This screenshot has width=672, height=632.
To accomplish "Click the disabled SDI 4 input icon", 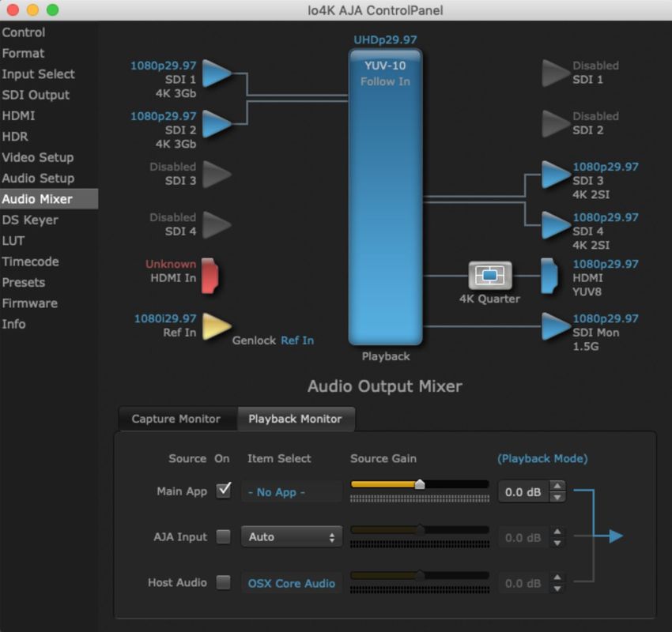I will coord(217,225).
